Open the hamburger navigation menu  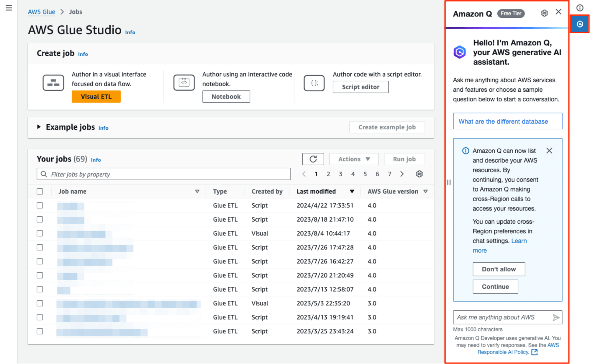point(9,8)
